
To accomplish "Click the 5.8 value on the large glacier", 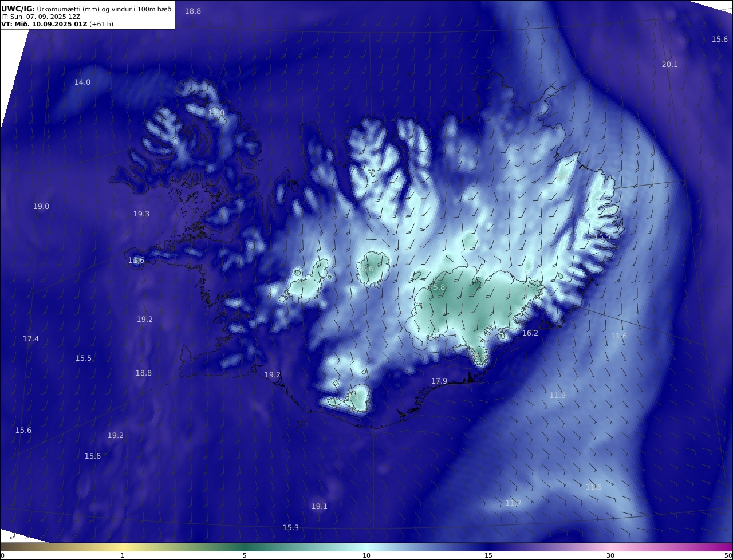I will (439, 287).
